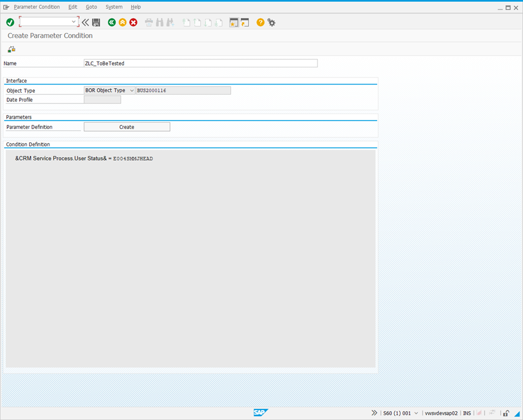Click the display/change toggle icon below title
Viewport: 523px width, 420px height.
[11, 49]
